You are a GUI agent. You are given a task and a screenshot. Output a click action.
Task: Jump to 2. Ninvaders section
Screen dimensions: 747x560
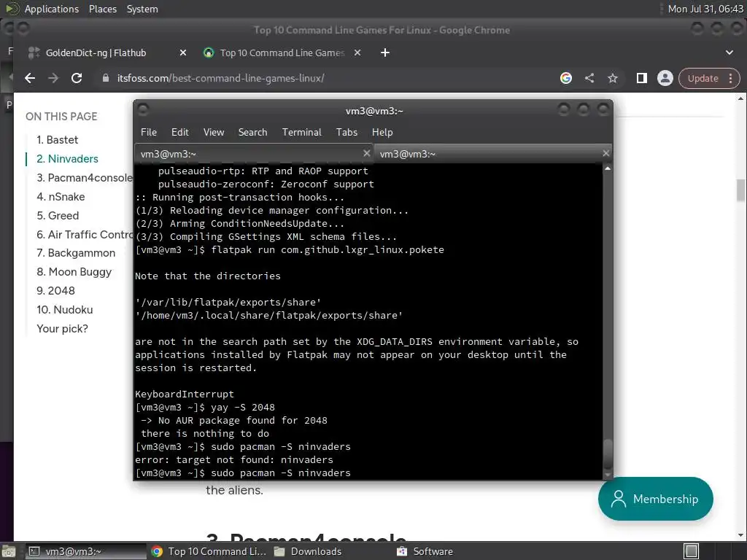[67, 158]
